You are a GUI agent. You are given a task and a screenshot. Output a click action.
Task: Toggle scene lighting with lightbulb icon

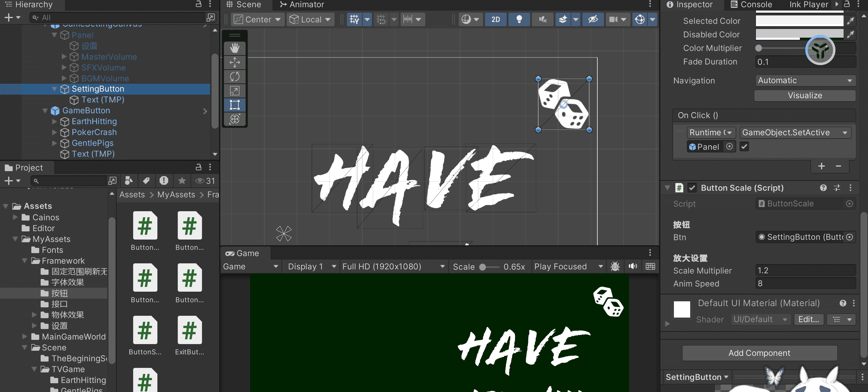tap(519, 19)
